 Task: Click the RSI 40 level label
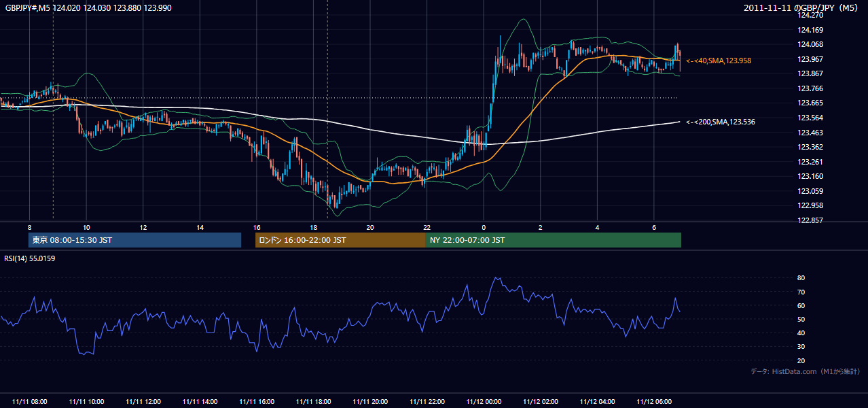coord(801,333)
